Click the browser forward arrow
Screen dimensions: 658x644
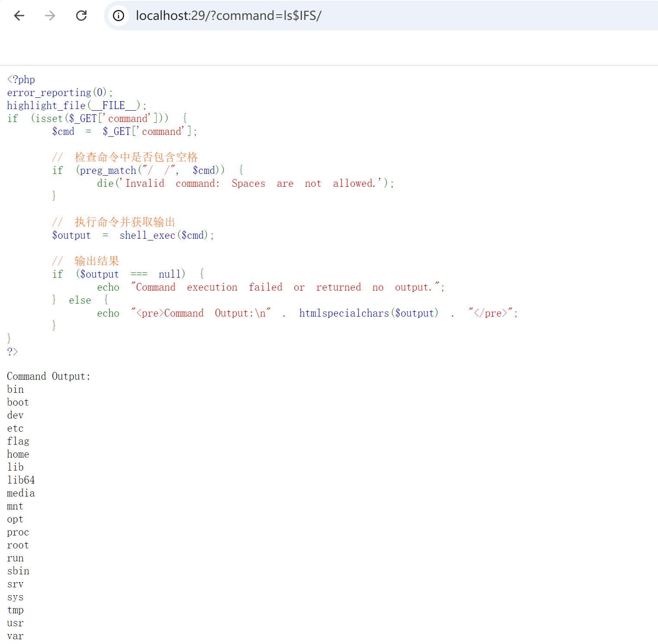point(50,16)
